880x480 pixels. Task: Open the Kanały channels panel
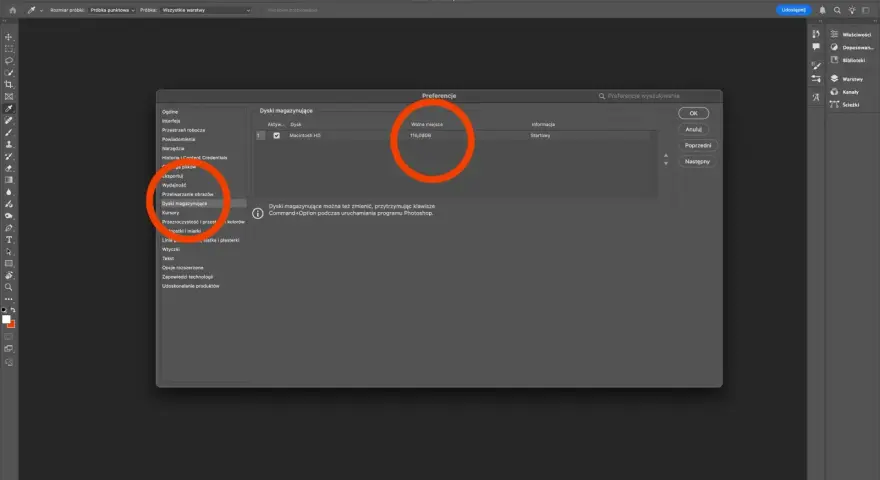(845, 92)
